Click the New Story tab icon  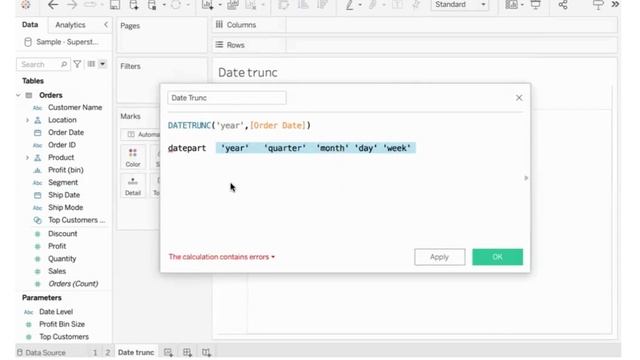[206, 352]
